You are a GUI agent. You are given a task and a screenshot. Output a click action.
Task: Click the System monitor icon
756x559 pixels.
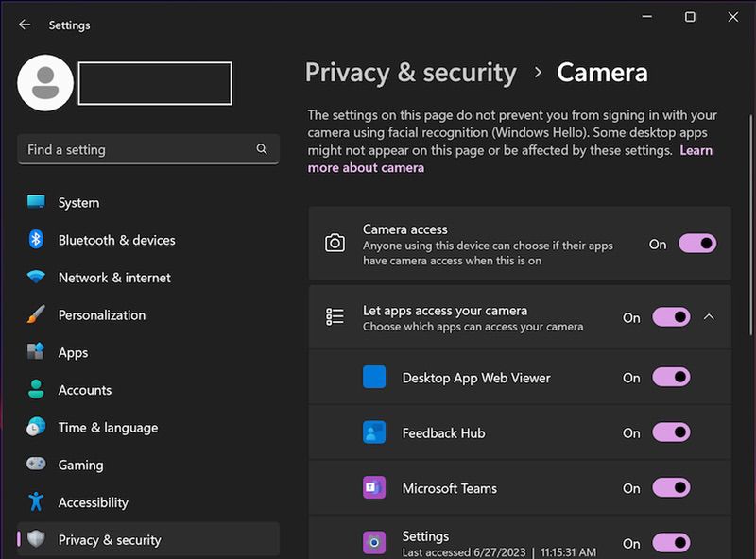(x=36, y=202)
